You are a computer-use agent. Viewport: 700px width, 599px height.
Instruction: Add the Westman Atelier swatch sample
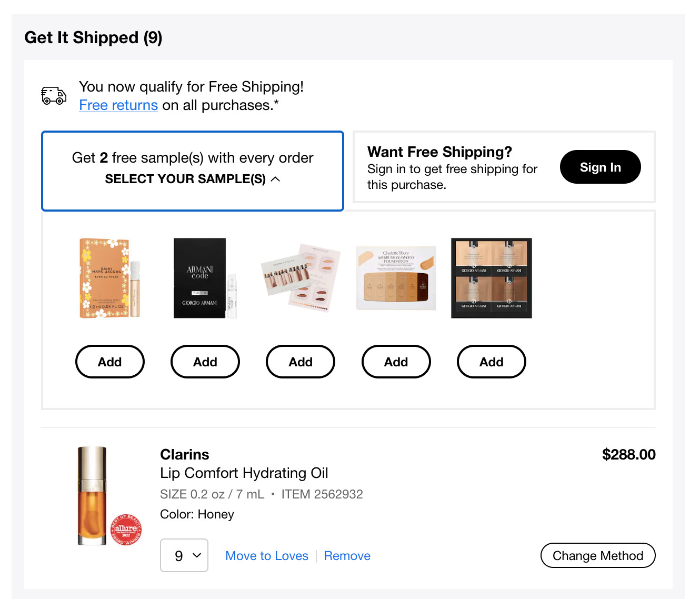(300, 362)
